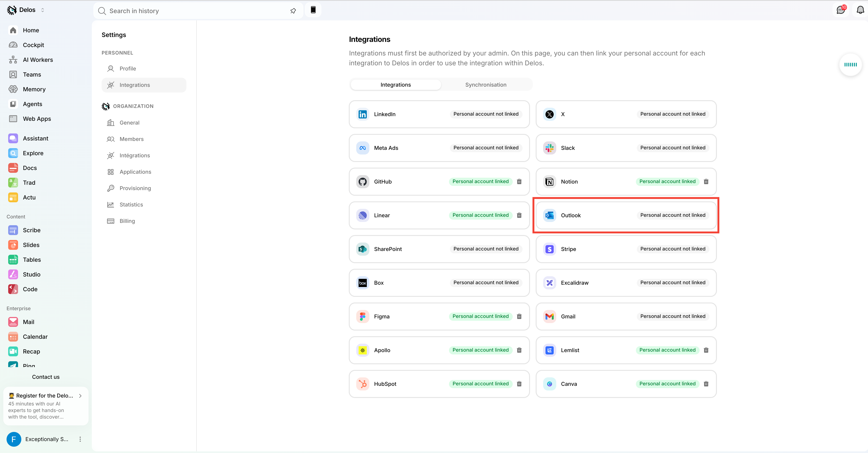Open the SharePoint integration card
This screenshot has height=453, width=868.
pyautogui.click(x=439, y=249)
